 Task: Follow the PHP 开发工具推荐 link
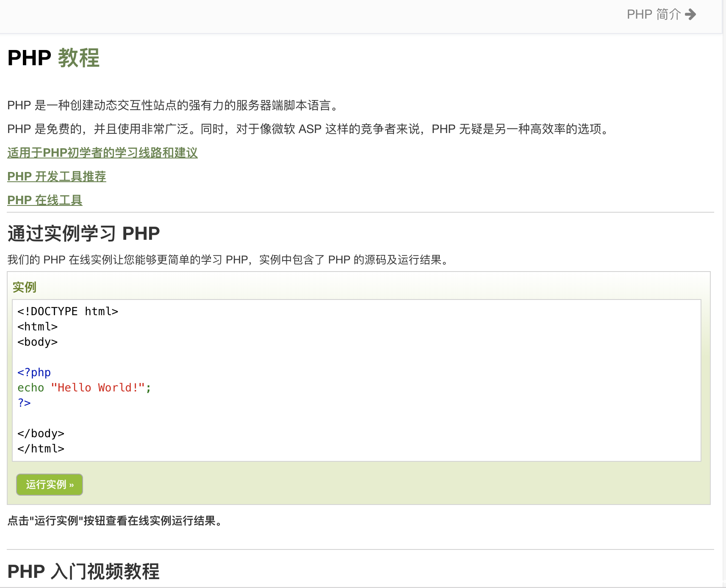click(x=57, y=177)
